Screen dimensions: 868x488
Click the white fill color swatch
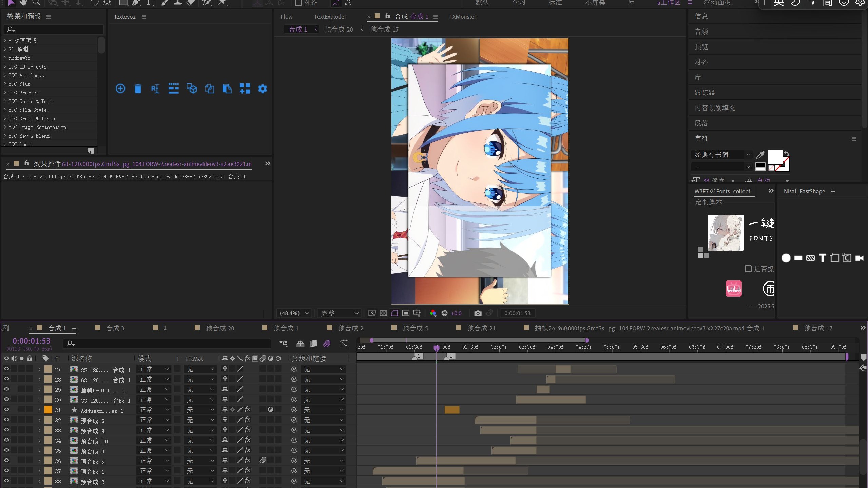coord(775,157)
